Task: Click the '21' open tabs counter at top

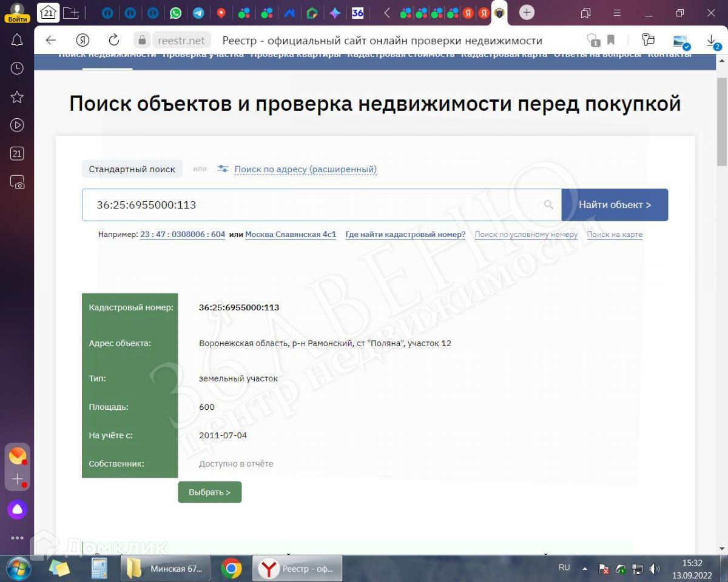Action: [48, 12]
